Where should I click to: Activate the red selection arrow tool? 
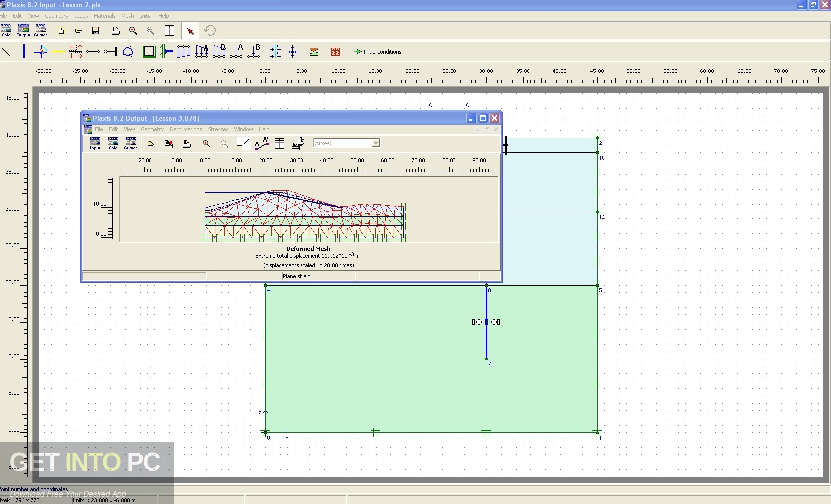[x=190, y=31]
